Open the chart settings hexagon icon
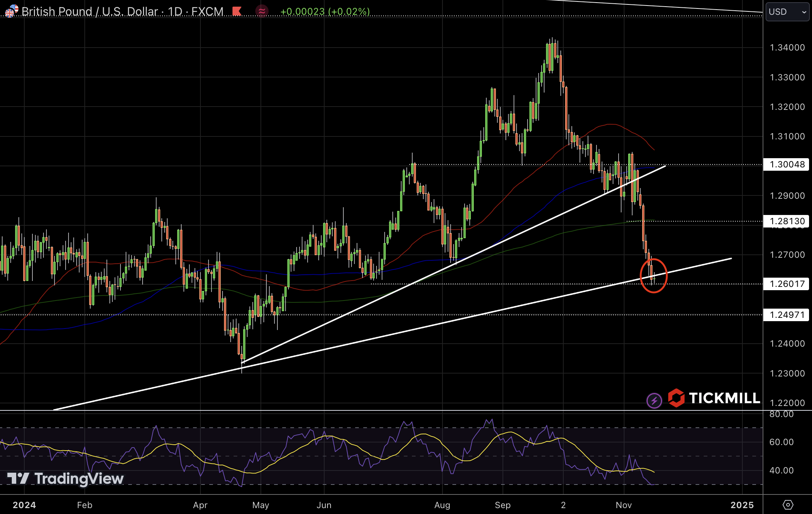The image size is (812, 514). click(x=788, y=505)
